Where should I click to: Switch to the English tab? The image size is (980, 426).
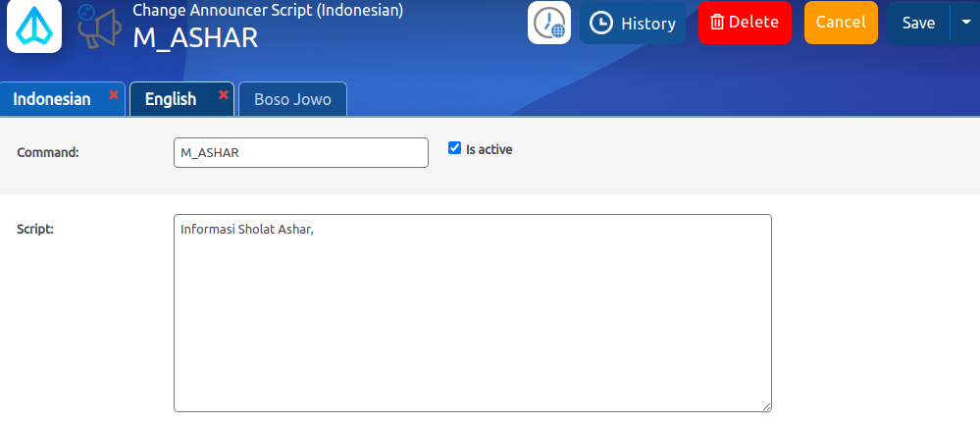[171, 99]
